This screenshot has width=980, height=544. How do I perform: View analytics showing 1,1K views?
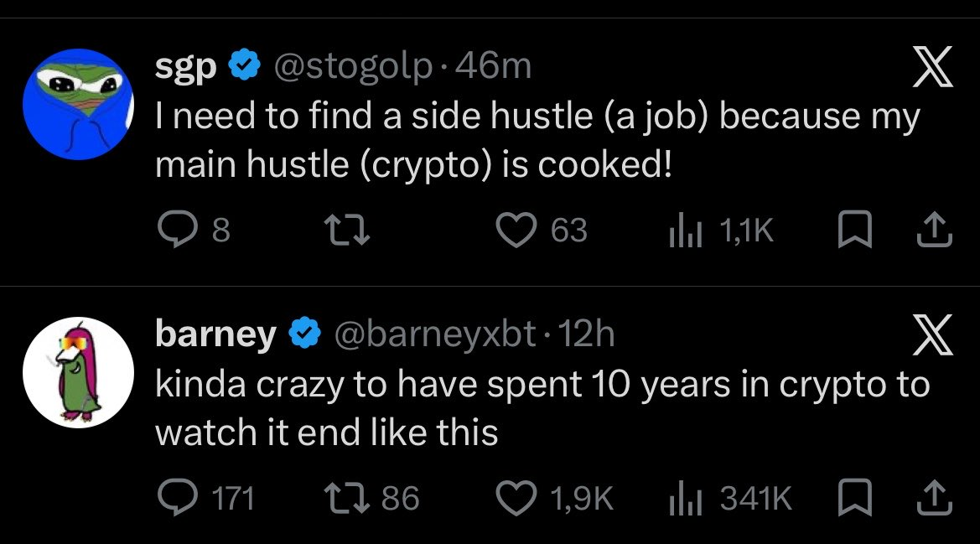pos(721,230)
